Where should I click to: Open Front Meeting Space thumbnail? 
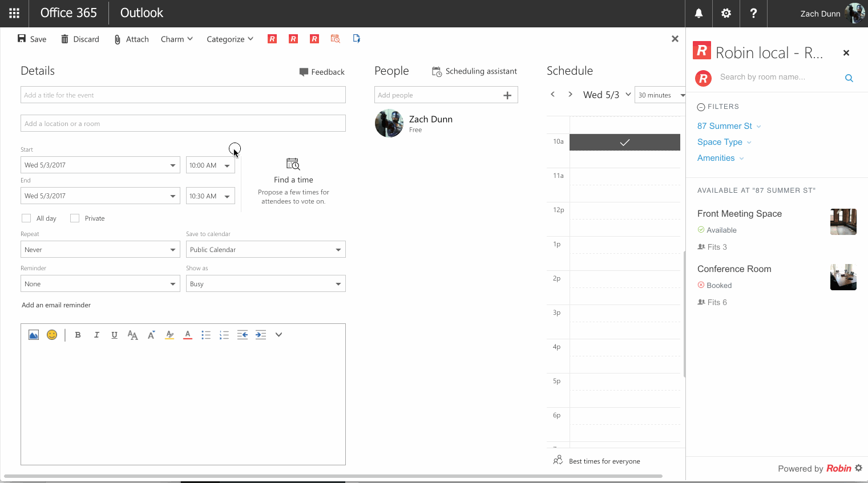(843, 222)
